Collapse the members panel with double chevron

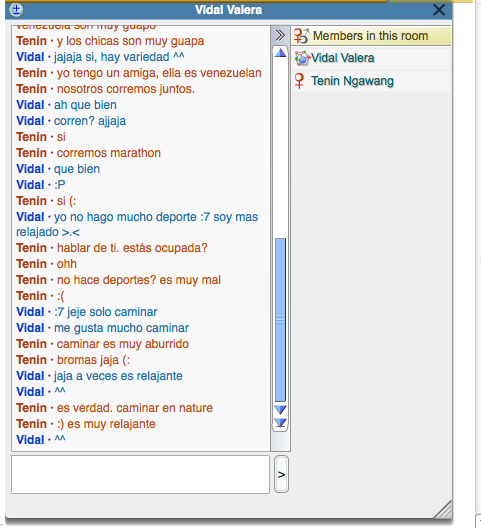(x=280, y=35)
